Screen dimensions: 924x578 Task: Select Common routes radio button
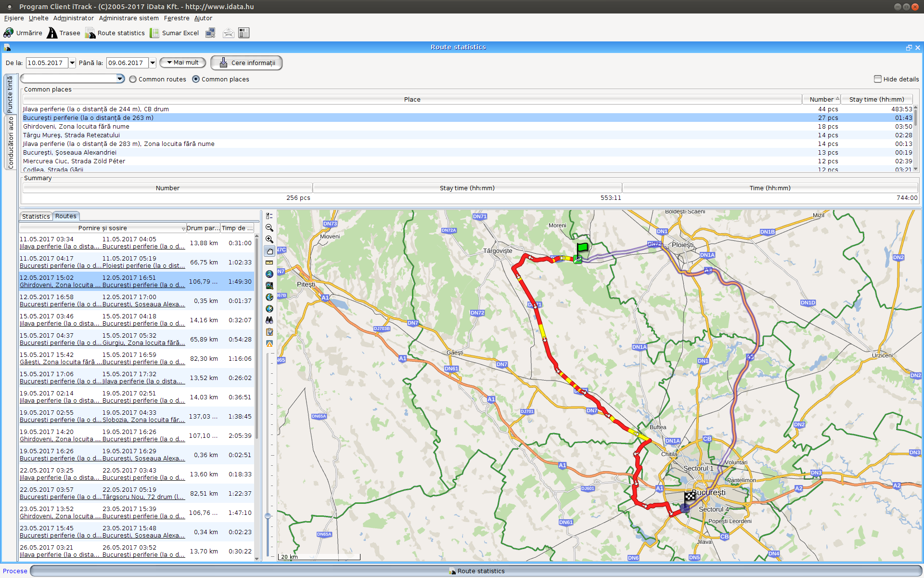[133, 79]
